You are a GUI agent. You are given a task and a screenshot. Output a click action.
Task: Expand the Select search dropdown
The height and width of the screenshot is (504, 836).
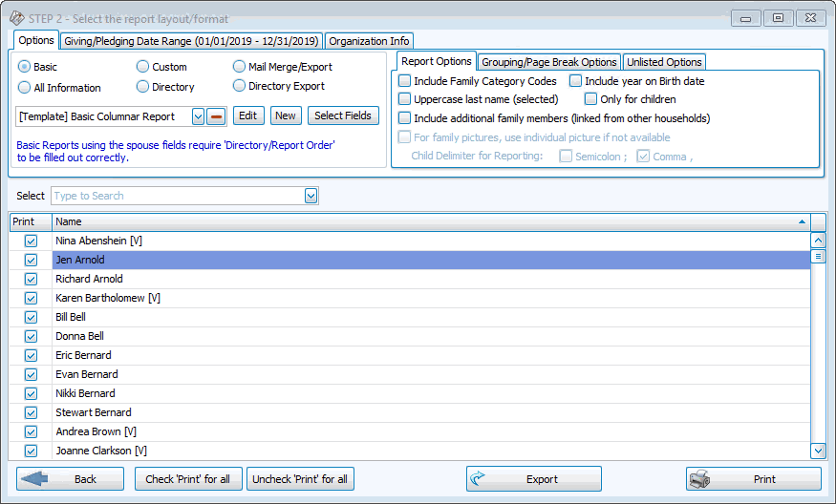[x=311, y=196]
